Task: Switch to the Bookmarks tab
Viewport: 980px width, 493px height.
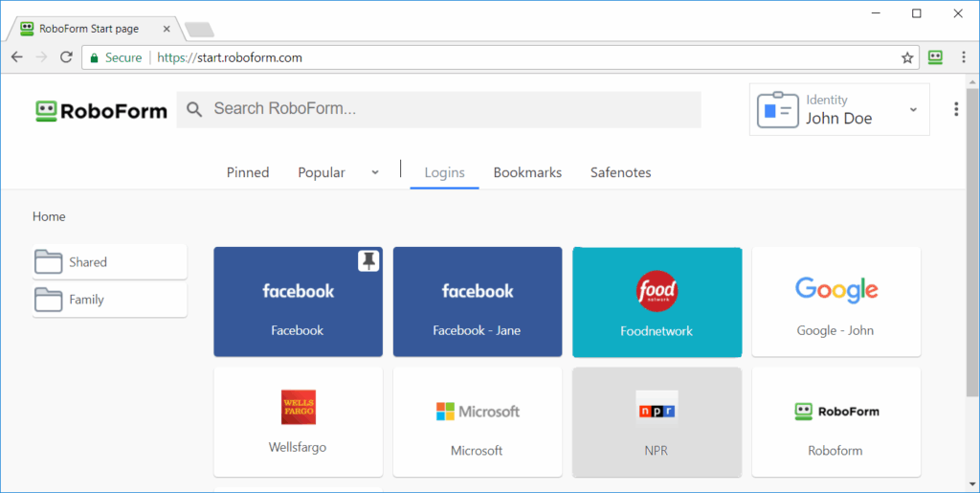Action: click(x=527, y=172)
